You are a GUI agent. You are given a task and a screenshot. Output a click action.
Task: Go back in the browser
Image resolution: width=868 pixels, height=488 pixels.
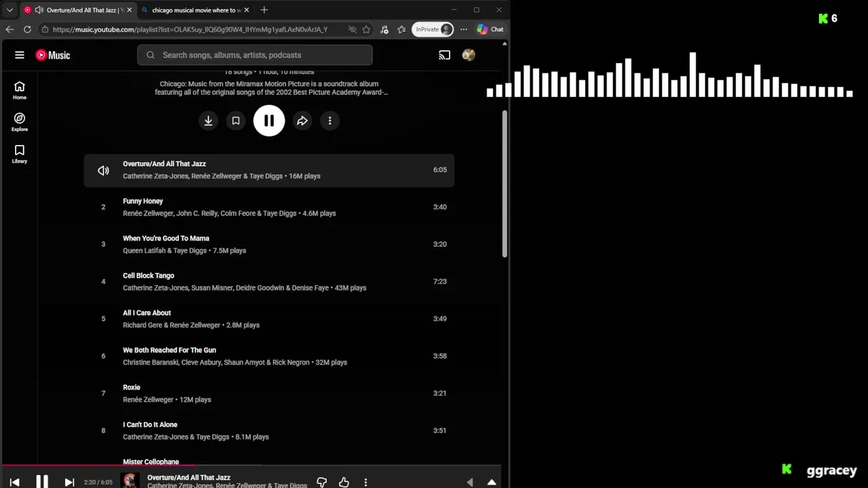click(x=9, y=29)
